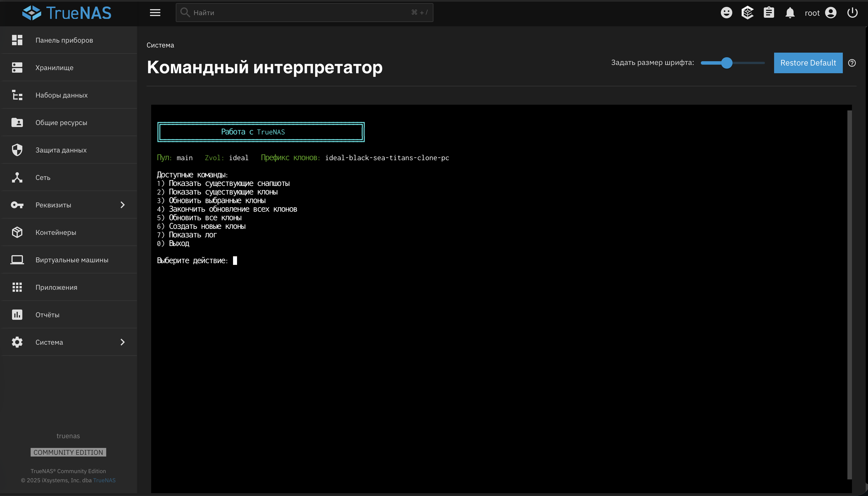The height and width of the screenshot is (496, 868).
Task: Open the Приложения menu item
Action: (x=56, y=287)
